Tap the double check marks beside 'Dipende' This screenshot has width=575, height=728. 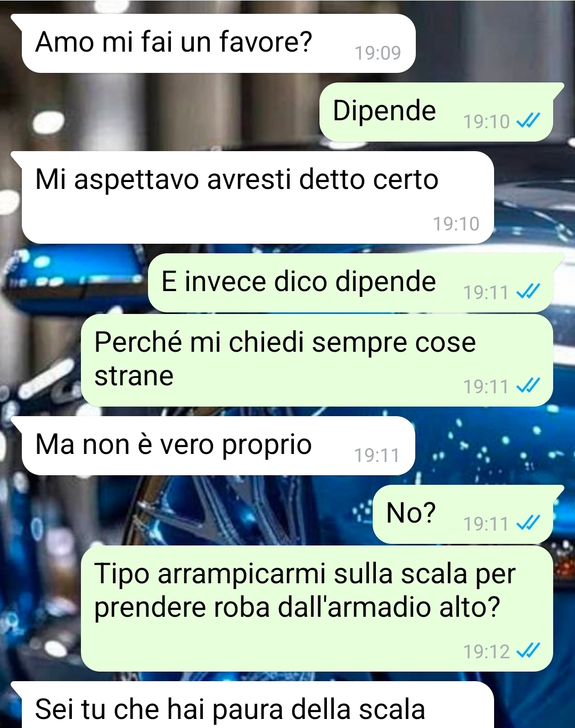tap(528, 121)
